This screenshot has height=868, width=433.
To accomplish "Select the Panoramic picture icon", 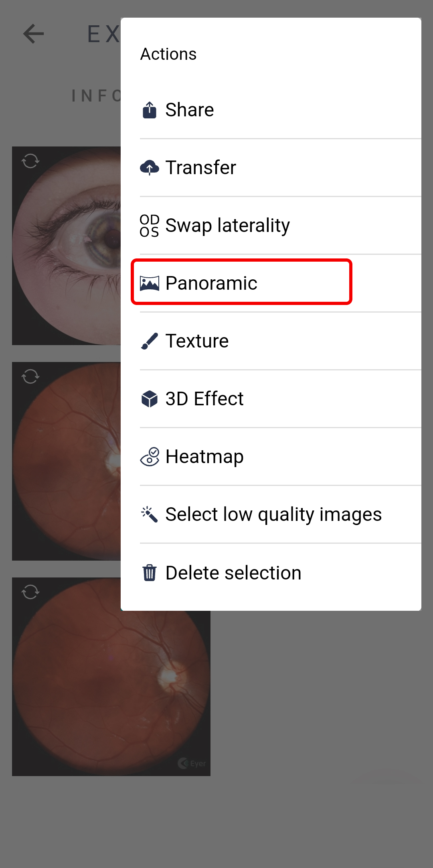I will [x=150, y=283].
